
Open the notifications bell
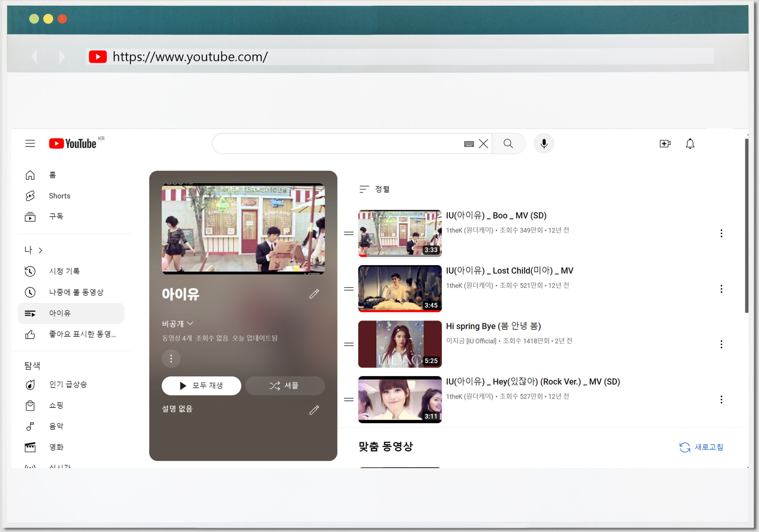click(690, 144)
